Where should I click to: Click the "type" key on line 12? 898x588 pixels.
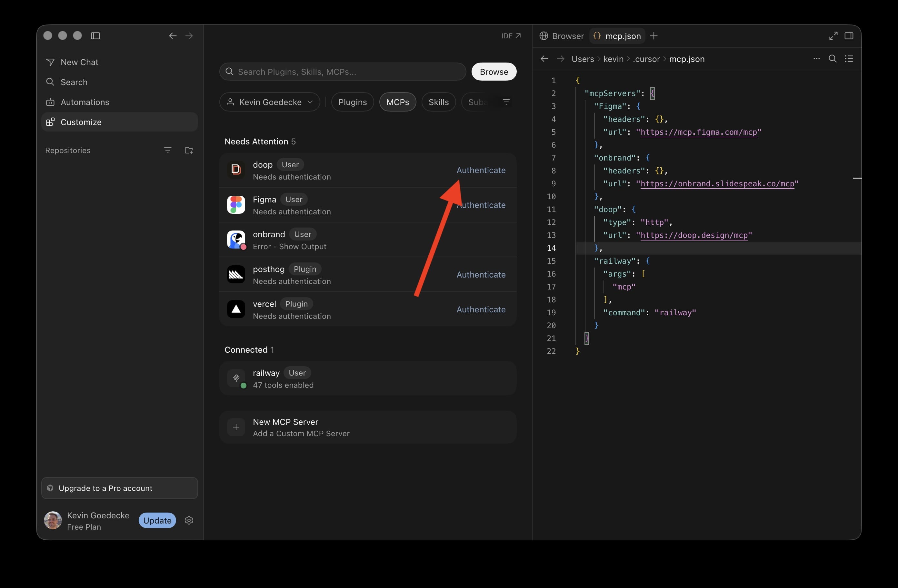[x=617, y=222]
